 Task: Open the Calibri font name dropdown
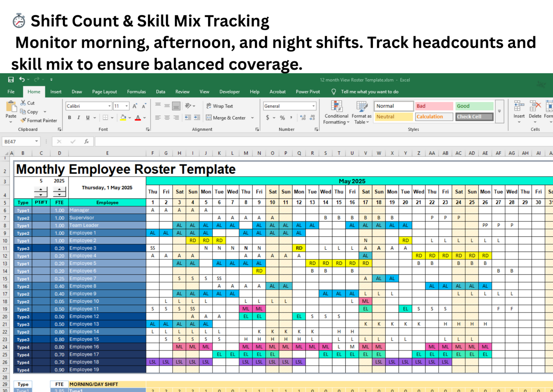[109, 106]
